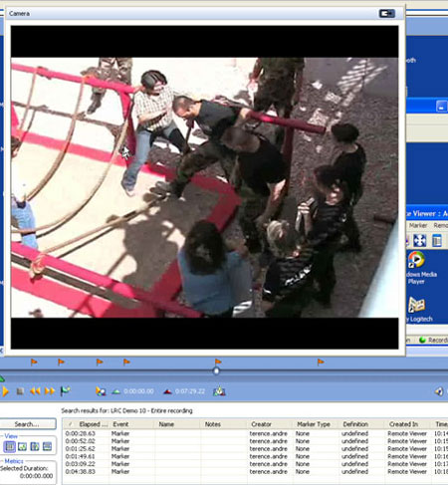Sort results by the Creator column header
Screen dimensions: 448x485
pyautogui.click(x=261, y=424)
